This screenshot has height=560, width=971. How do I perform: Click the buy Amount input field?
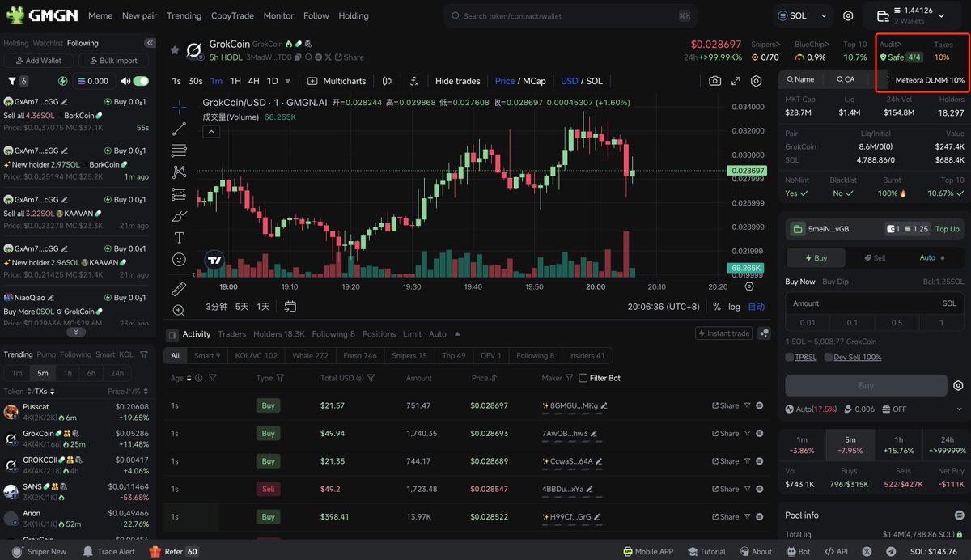tap(875, 303)
